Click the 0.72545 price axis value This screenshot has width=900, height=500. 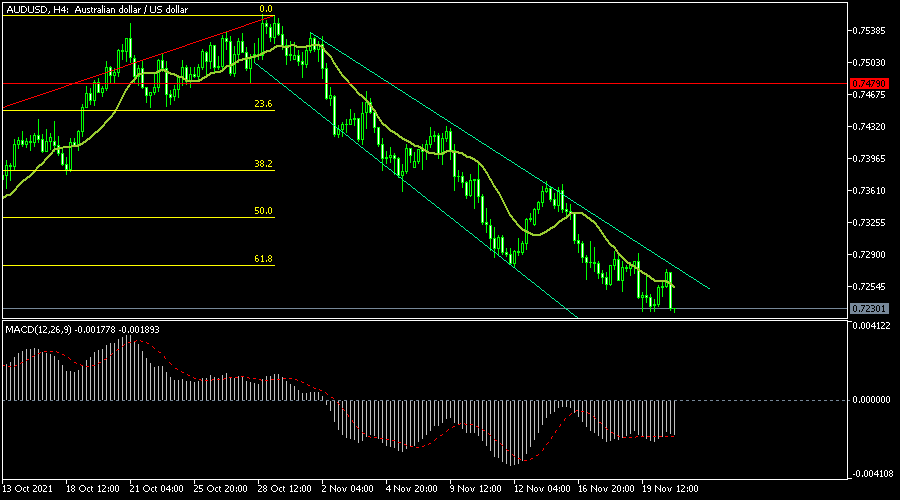click(868, 286)
